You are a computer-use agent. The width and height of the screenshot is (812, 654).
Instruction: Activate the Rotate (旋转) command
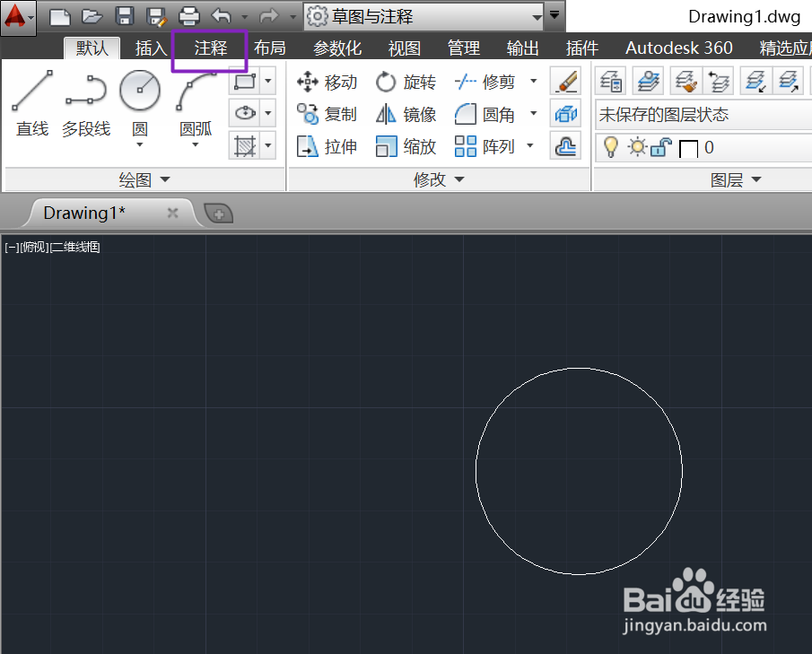click(x=406, y=82)
